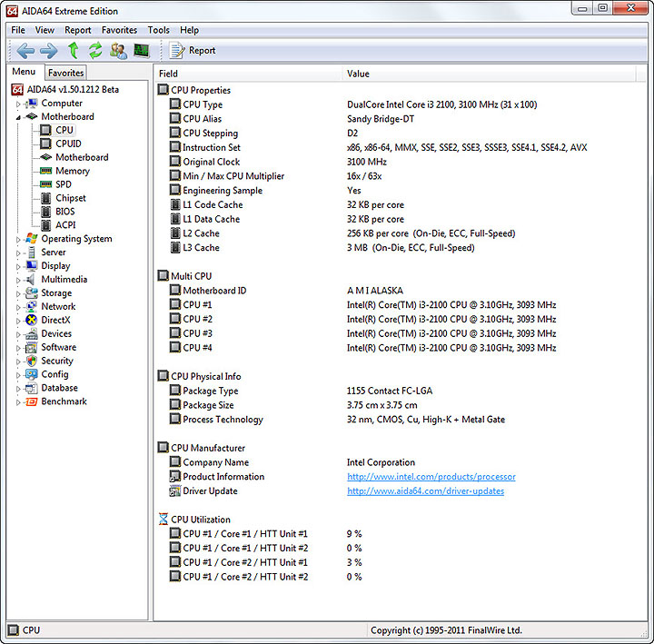This screenshot has width=654, height=644.
Task: Refresh the page with green arrows icon
Action: click(95, 51)
